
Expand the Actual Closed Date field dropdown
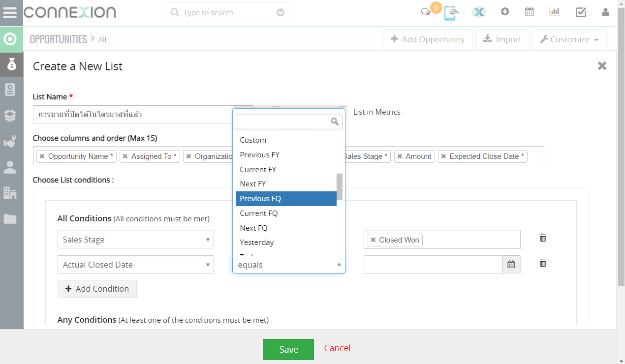(x=135, y=265)
